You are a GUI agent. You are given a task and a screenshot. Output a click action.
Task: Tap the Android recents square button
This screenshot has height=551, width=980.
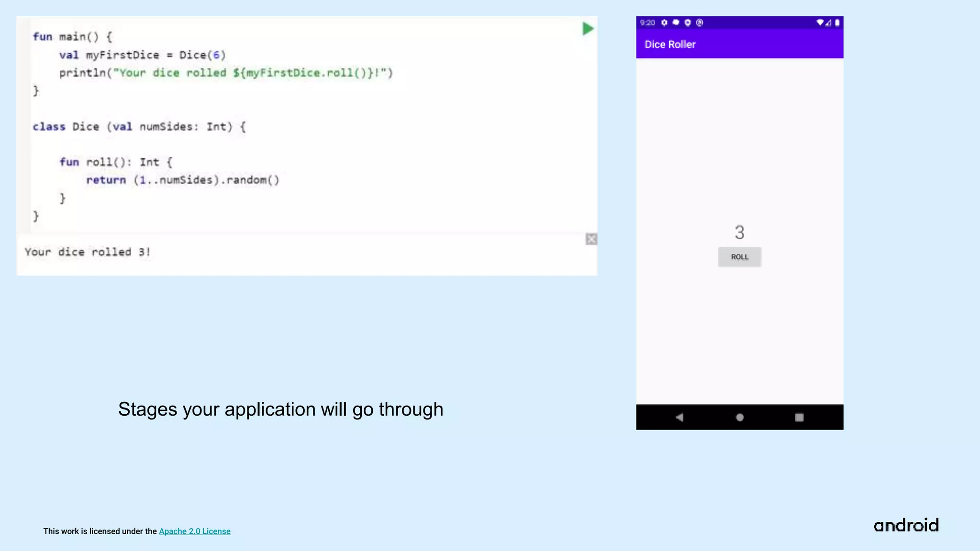[x=799, y=417]
